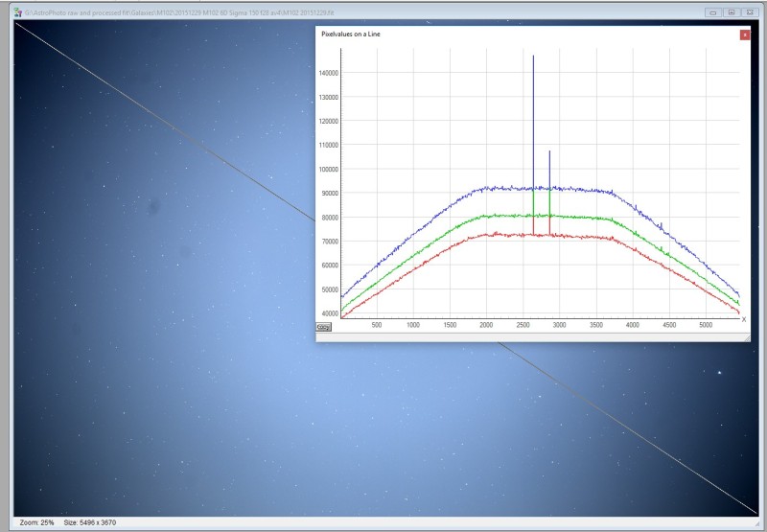The width and height of the screenshot is (767, 532).
Task: Click the 500 x-axis label
Action: coord(377,325)
